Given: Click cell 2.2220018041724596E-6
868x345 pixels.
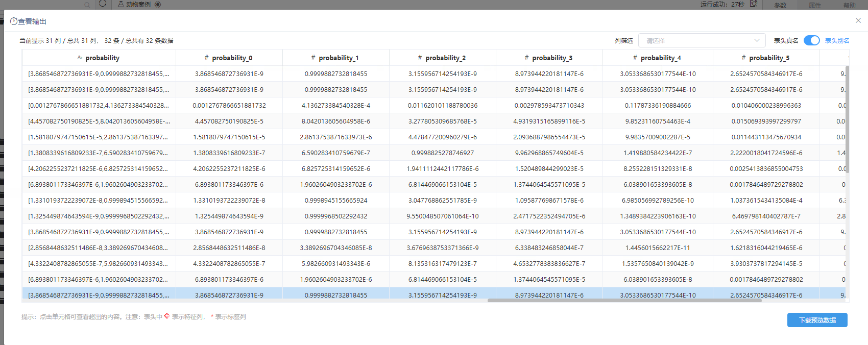Looking at the screenshot, I should tap(766, 153).
